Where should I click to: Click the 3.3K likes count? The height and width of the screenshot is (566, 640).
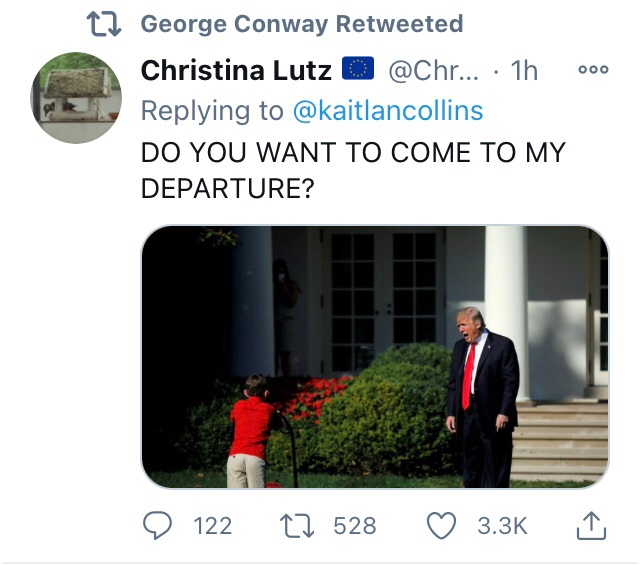point(502,526)
